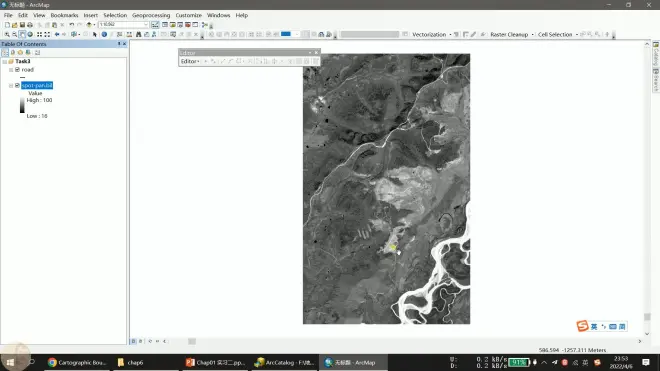This screenshot has height=371, width=660.
Task: Select the spot-pan.bil layer name
Action: tap(37, 85)
